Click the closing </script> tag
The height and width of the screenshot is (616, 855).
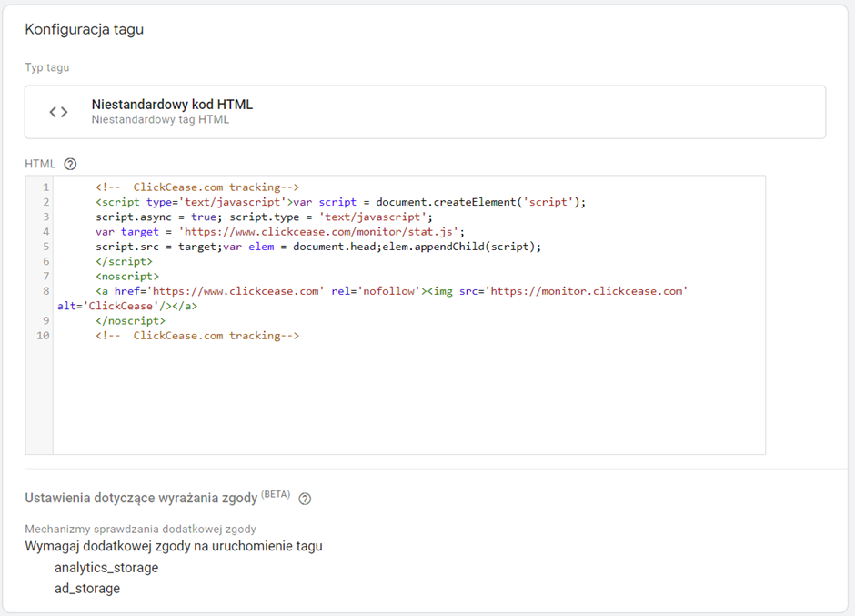[x=124, y=261]
